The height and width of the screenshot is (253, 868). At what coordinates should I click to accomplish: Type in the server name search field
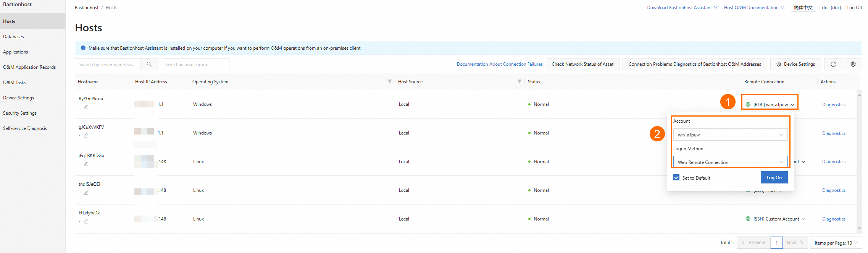(x=107, y=64)
